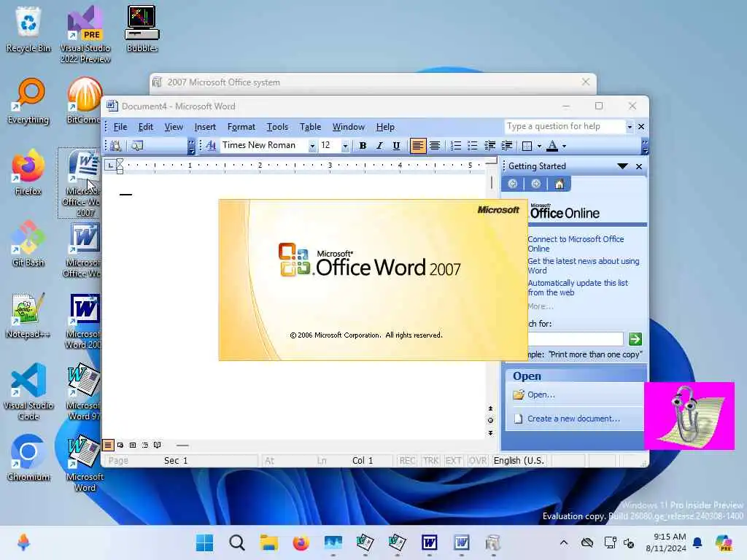Click the Increase Indent icon
The height and width of the screenshot is (560, 747).
507,146
